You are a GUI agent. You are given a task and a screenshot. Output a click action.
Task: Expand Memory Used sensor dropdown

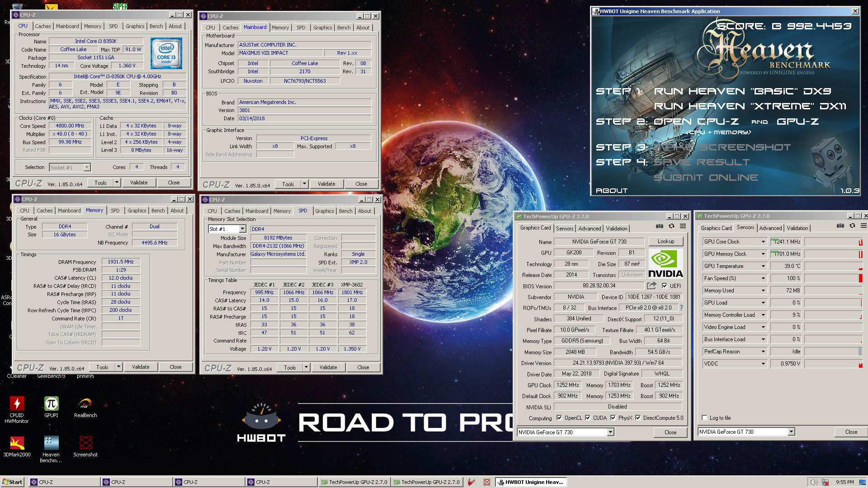763,291
